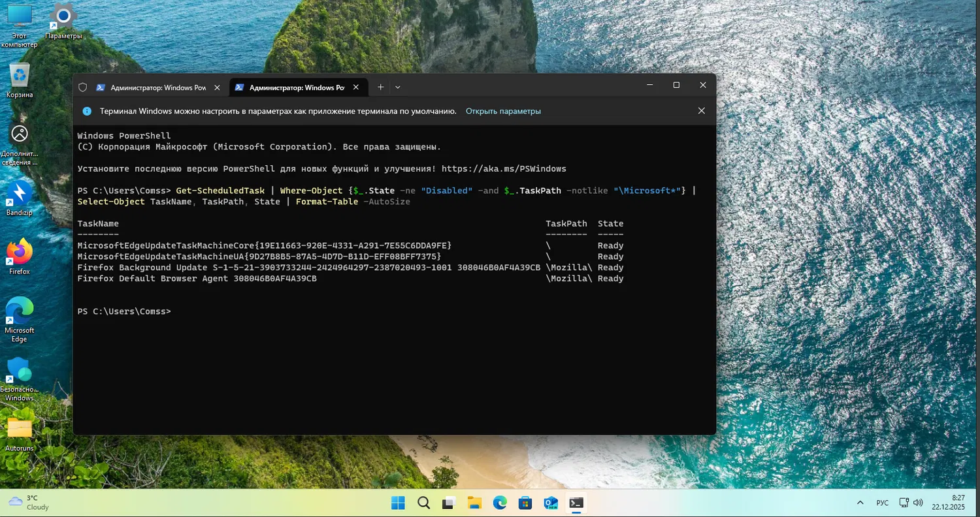This screenshot has width=980, height=517.
Task: Select the Autoruns folder on desktop
Action: pyautogui.click(x=20, y=430)
